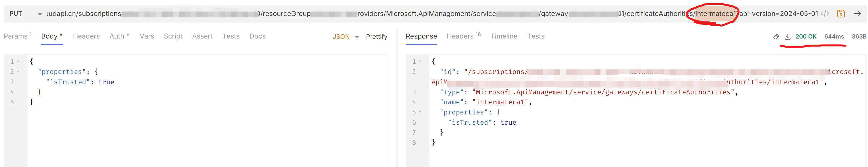868x167 pixels.
Task: Open the Assert tab
Action: click(202, 36)
